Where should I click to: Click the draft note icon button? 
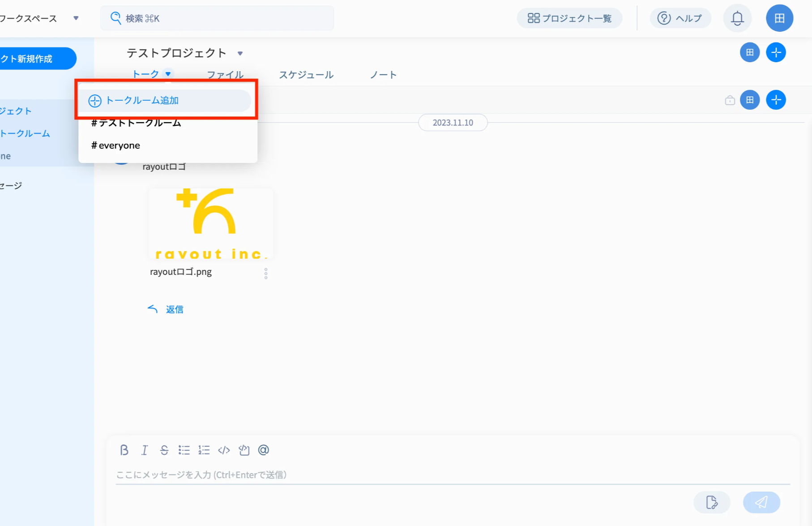point(712,502)
